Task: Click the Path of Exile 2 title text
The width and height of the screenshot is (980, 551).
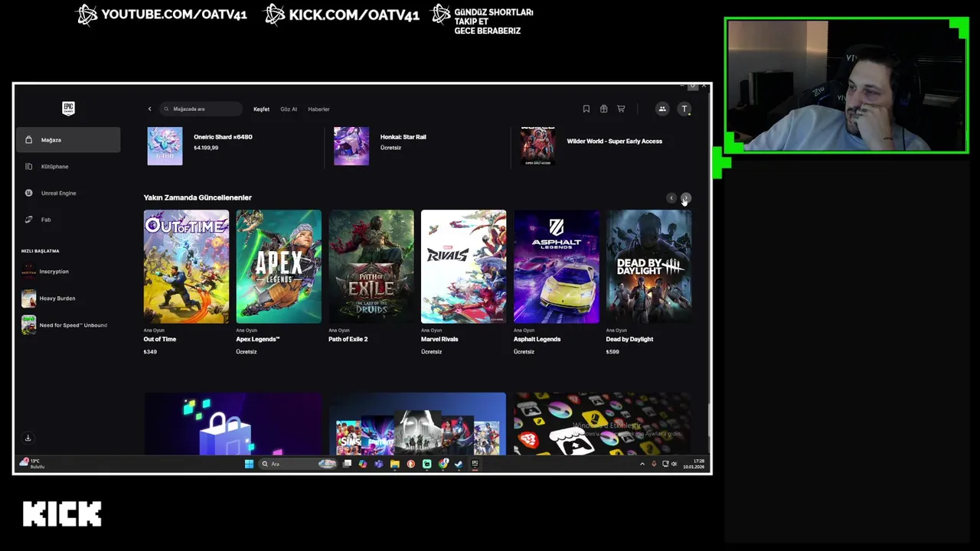Action: (348, 339)
